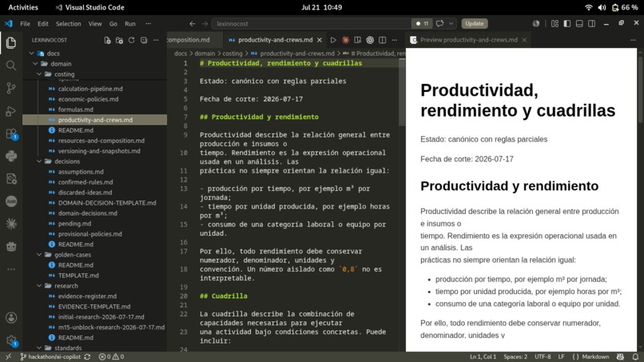Open the Extensions view with badge
The image size is (644, 362).
(11, 134)
